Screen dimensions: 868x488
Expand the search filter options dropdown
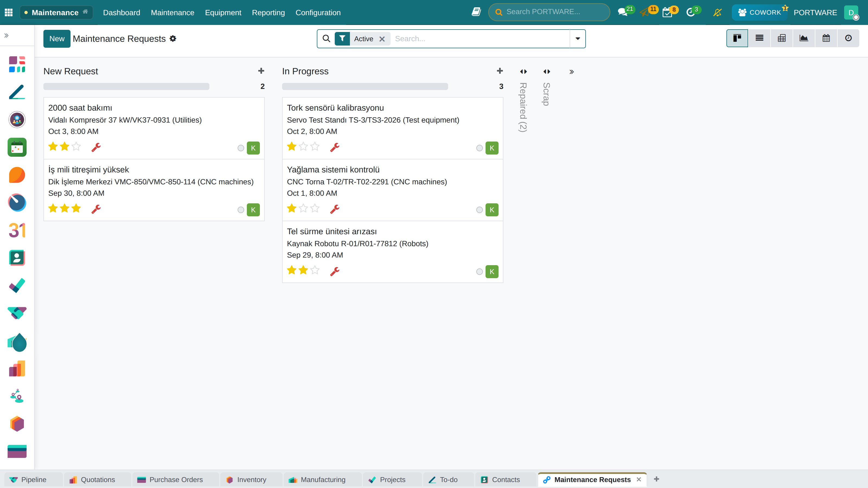[577, 39]
